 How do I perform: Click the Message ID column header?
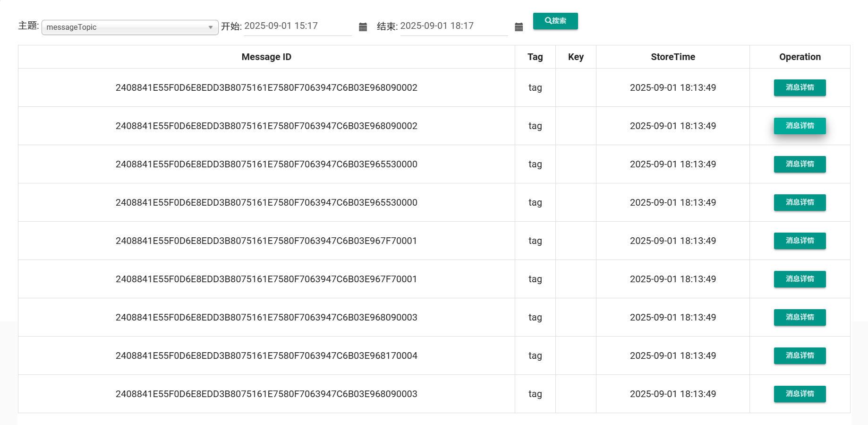point(266,57)
